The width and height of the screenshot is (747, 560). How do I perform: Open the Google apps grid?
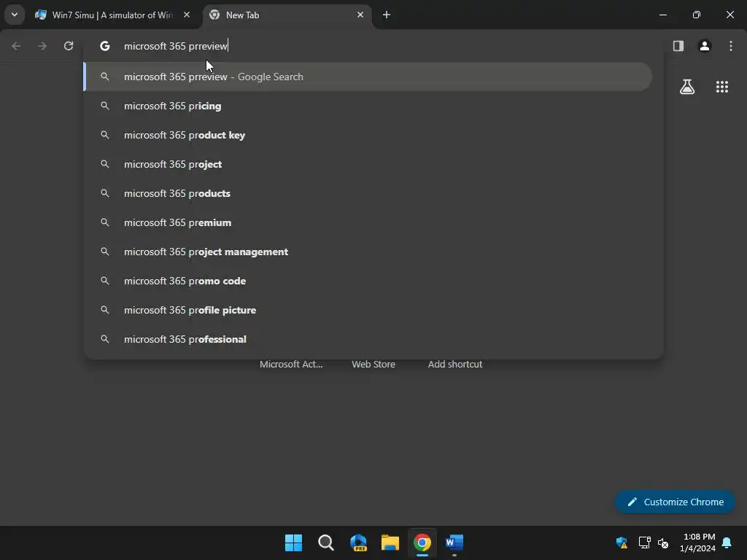(x=722, y=87)
